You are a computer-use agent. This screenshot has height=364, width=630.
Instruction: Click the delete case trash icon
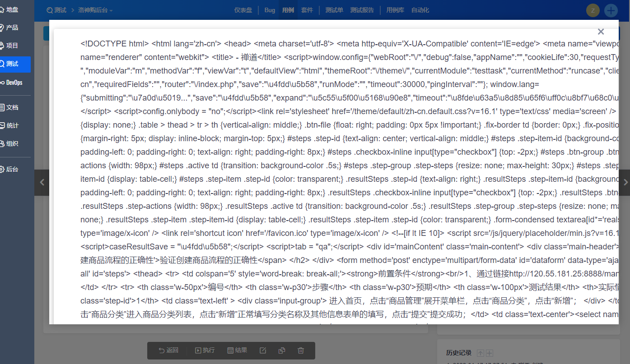pos(301,350)
